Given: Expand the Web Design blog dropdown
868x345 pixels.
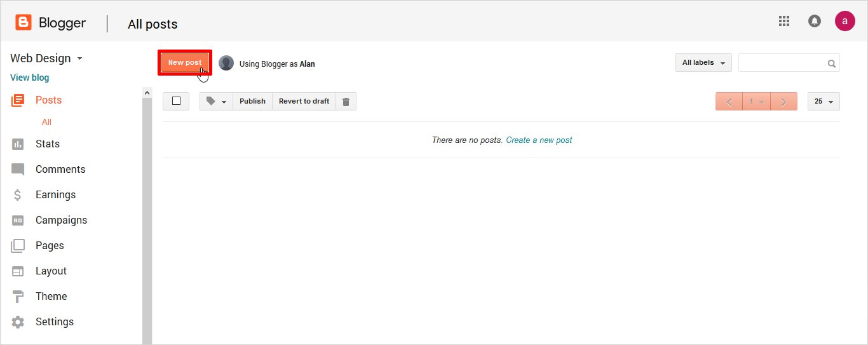Looking at the screenshot, I should (79, 58).
